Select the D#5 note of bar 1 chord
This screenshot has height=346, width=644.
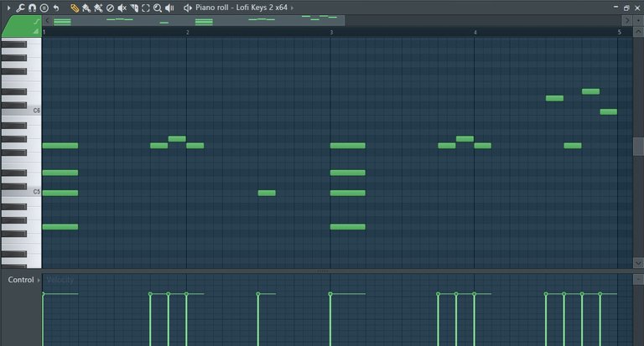pos(60,173)
